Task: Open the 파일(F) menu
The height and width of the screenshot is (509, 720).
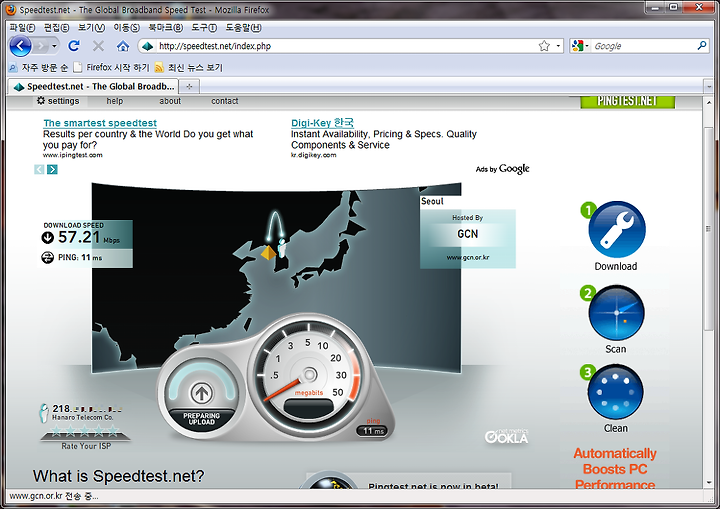Action: tap(22, 28)
